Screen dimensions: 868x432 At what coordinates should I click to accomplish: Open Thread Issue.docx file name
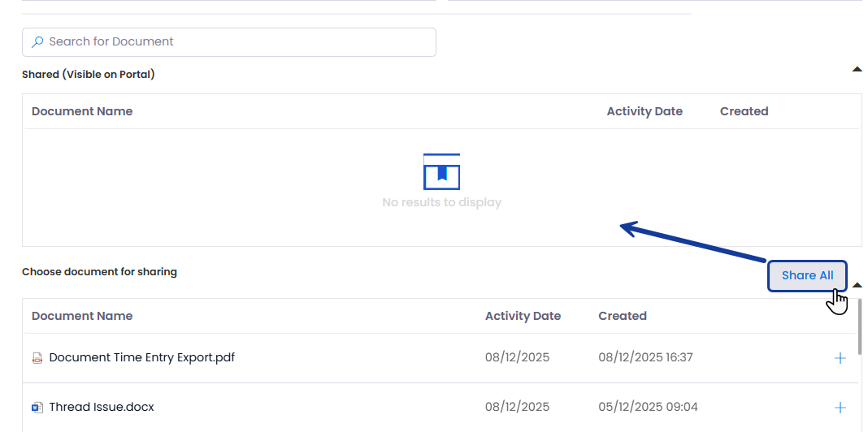(102, 407)
